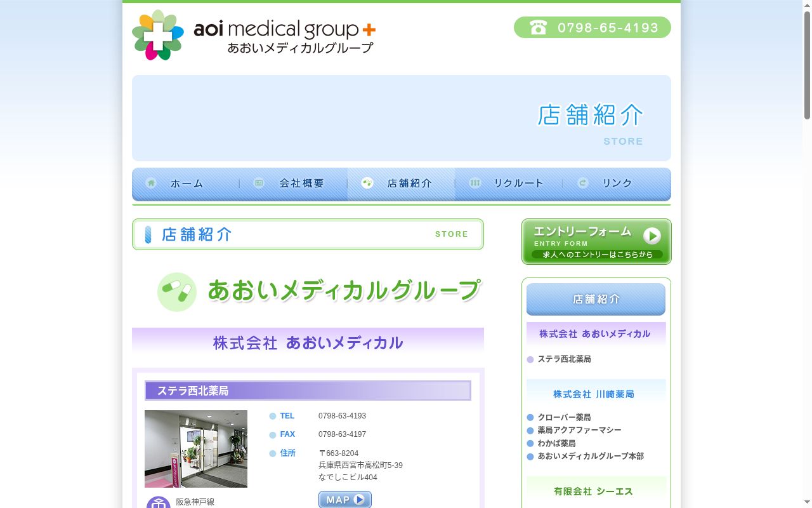Click the icon beside リクルート
The height and width of the screenshot is (508, 812).
point(475,183)
